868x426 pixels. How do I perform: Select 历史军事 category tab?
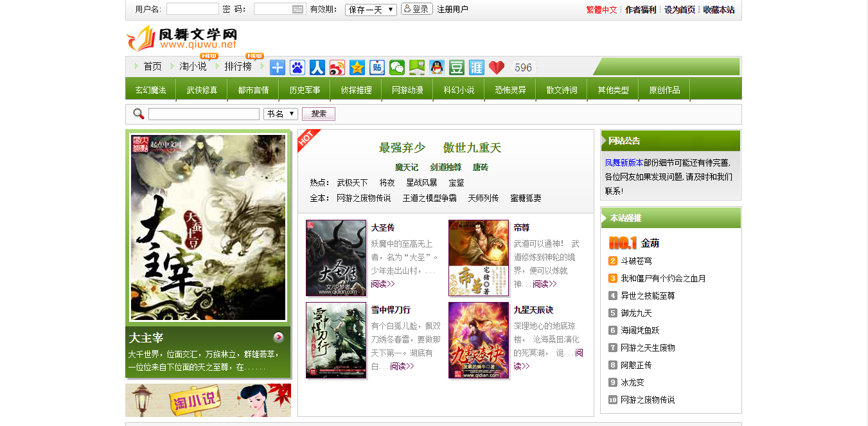[x=305, y=90]
